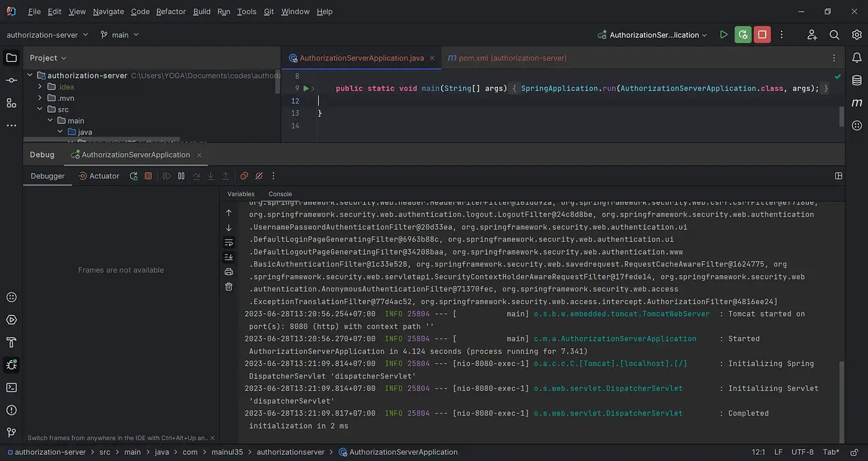The width and height of the screenshot is (868, 461).
Task: Collapse the src folder
Action: [40, 109]
